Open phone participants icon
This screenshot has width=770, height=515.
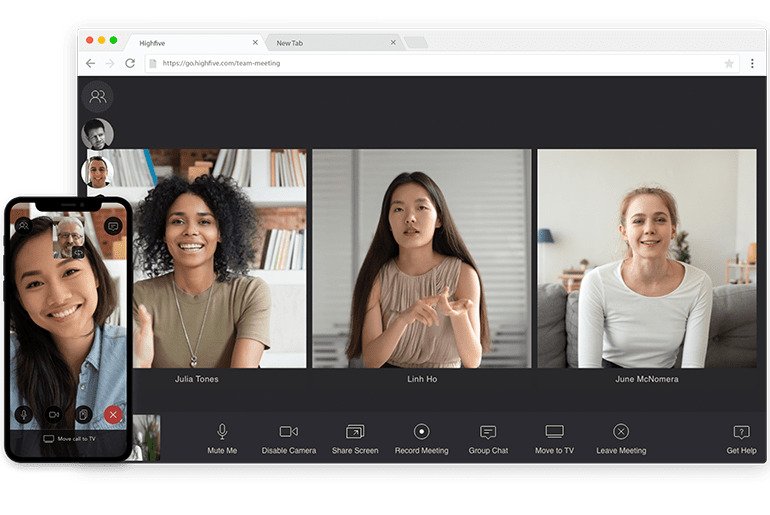coord(23,225)
